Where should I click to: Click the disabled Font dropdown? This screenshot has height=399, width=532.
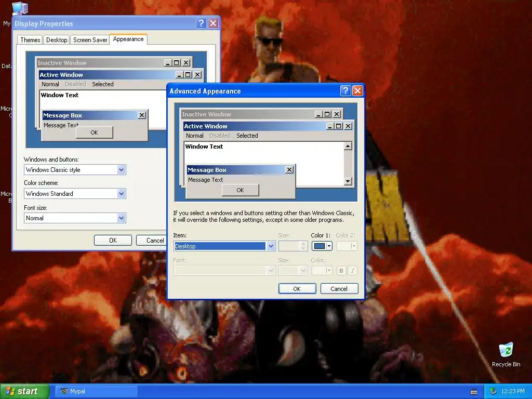tap(224, 270)
